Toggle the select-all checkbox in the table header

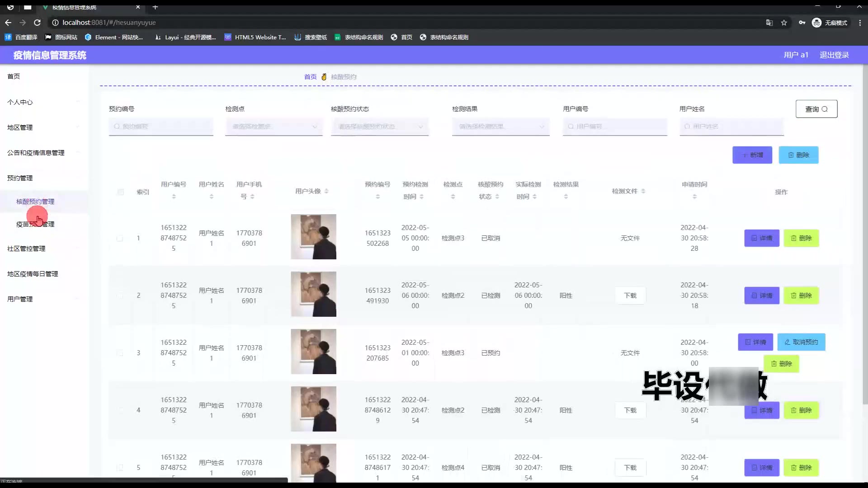(120, 192)
